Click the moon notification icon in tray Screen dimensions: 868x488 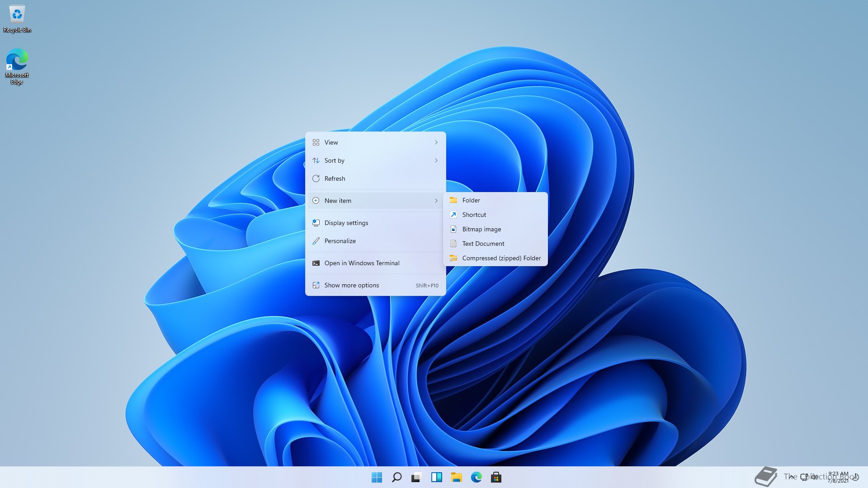coord(855,477)
